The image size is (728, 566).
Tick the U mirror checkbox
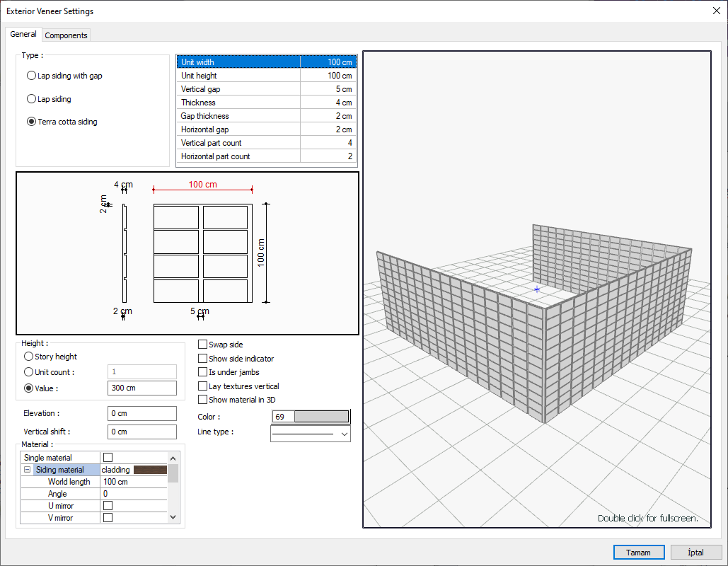pos(108,506)
